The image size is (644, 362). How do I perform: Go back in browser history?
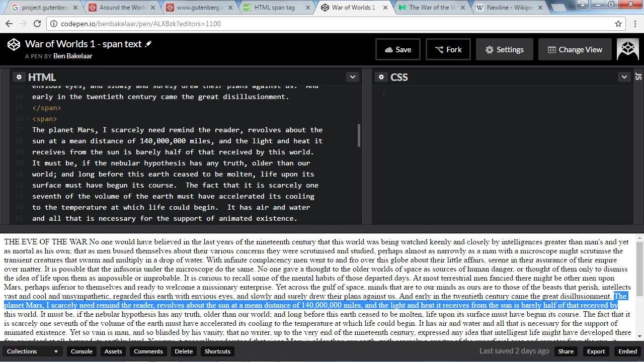[x=10, y=24]
